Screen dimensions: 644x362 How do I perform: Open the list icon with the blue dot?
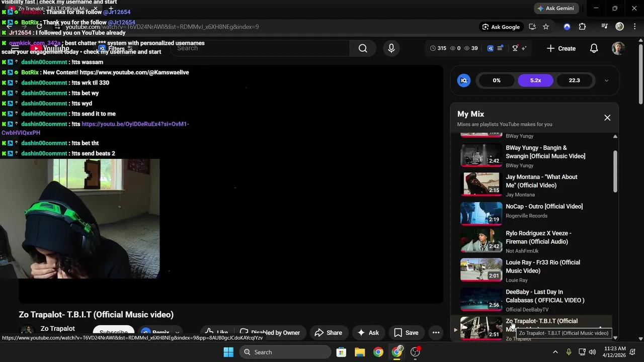500,48
